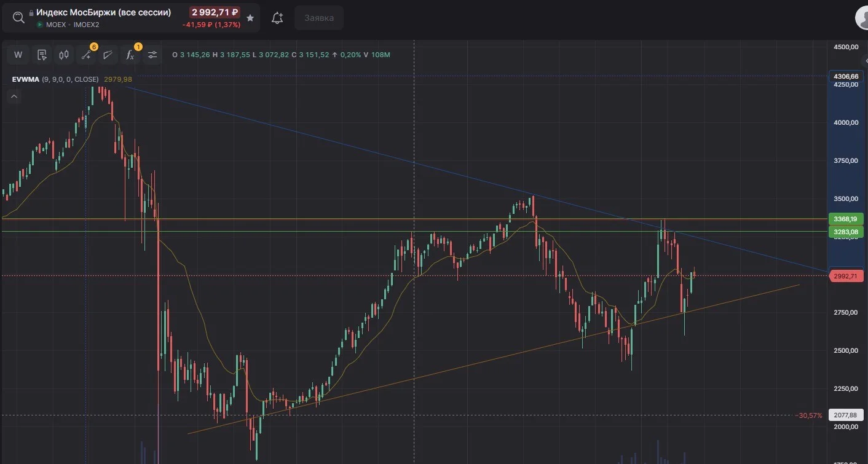Create a price alert with the bell
This screenshot has width=868, height=464.
(277, 18)
